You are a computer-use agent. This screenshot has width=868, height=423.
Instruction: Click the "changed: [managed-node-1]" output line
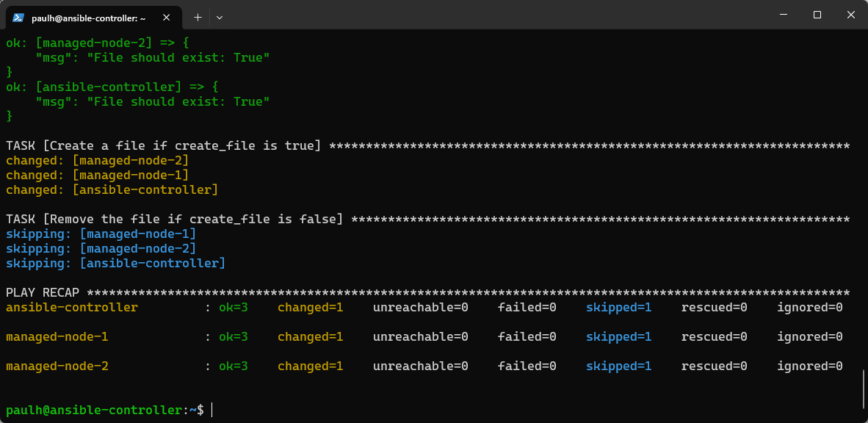pos(97,176)
